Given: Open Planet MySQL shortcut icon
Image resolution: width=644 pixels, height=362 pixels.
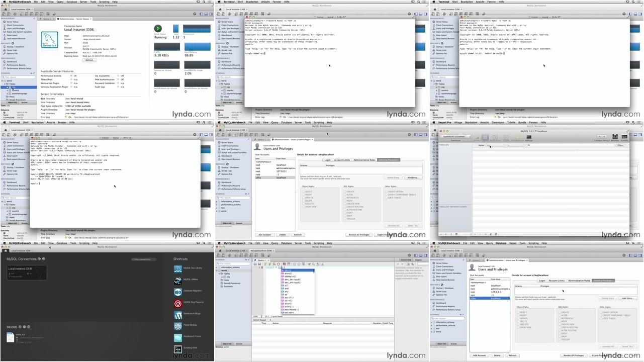Looking at the screenshot, I should pyautogui.click(x=178, y=326).
